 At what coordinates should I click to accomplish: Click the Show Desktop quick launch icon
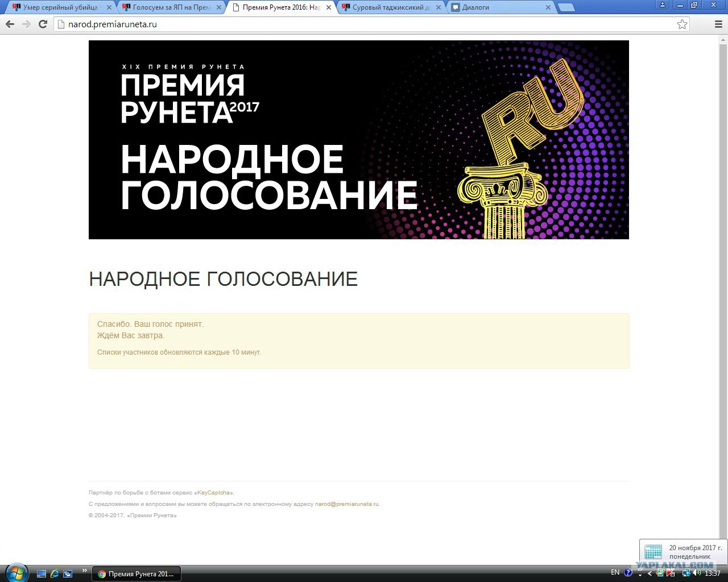tap(42, 573)
